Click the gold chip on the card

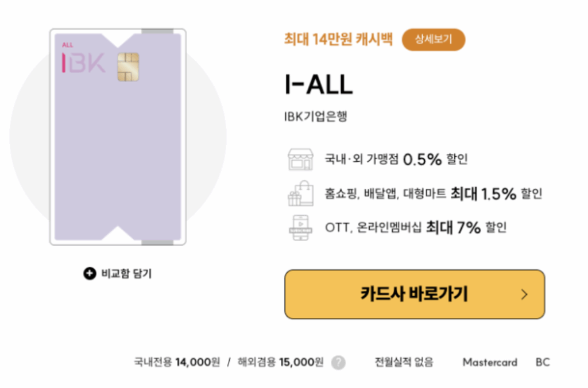128,67
